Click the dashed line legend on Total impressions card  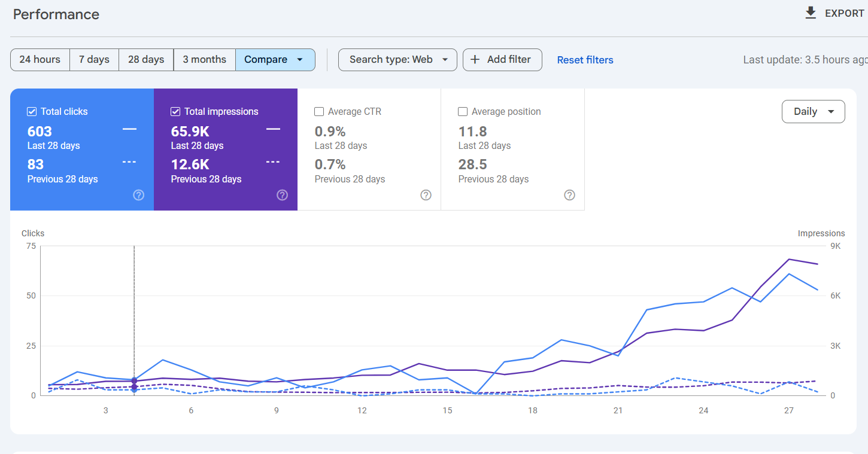[273, 162]
